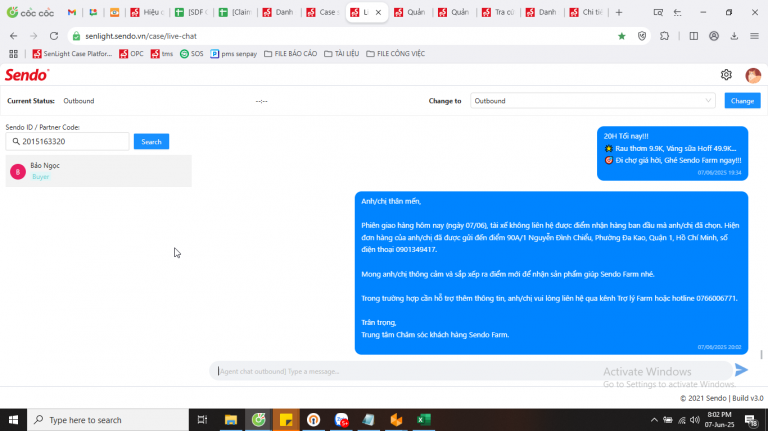Screen dimensions: 768x431
Task: Switch to the SDF spreadsheet tab
Action: (x=192, y=12)
